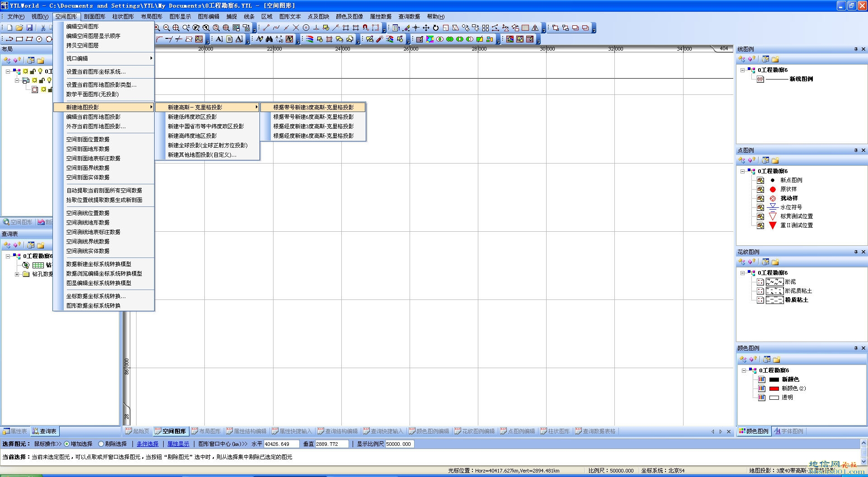Select the 淤泥质粘土 pattern legend item
Viewport: 868px width, 477px height.
point(798,291)
